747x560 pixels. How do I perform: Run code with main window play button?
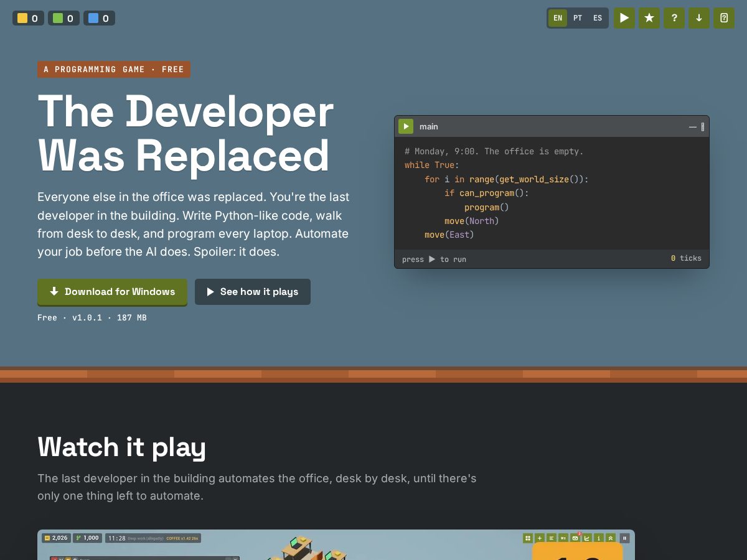pos(406,126)
